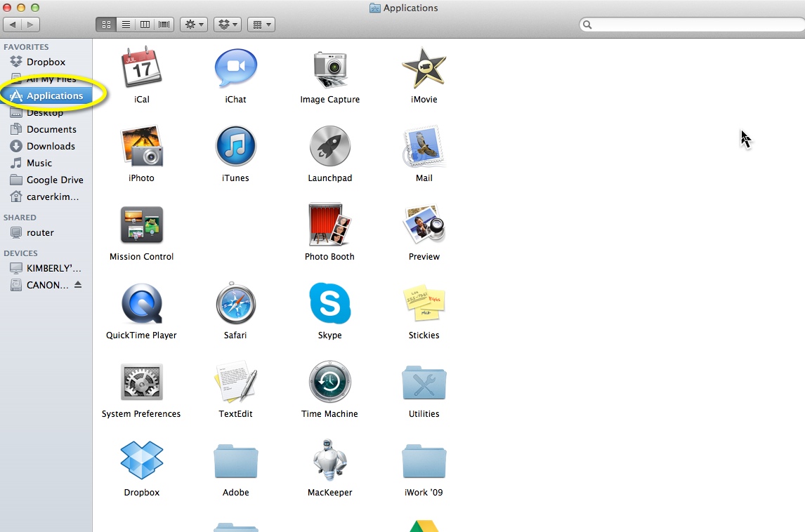This screenshot has width=805, height=532.
Task: Open the carverkim home folder in sidebar
Action: (x=46, y=197)
